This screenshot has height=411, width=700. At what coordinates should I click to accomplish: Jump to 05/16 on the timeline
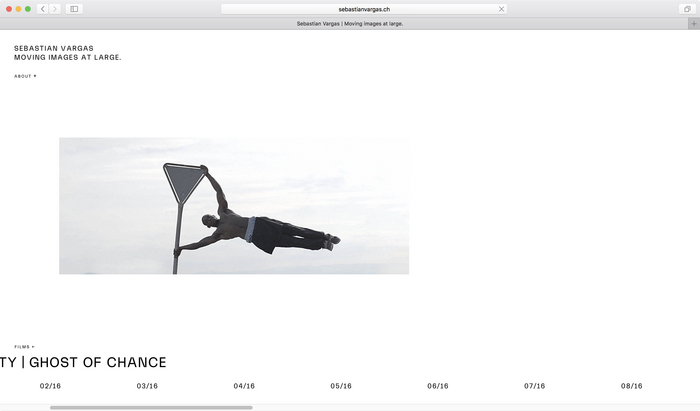coord(341,386)
